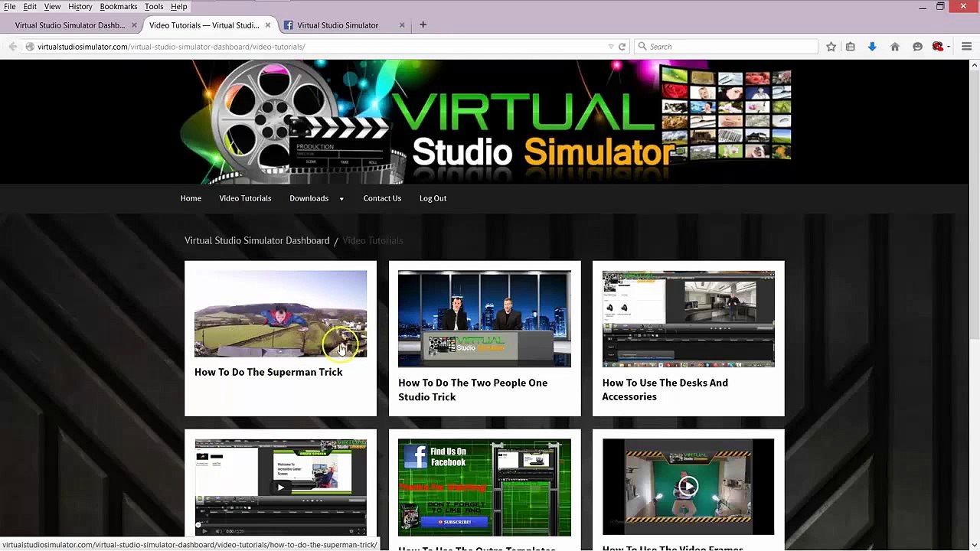980x551 pixels.
Task: Show the bookmarks list icon
Action: pos(850,47)
